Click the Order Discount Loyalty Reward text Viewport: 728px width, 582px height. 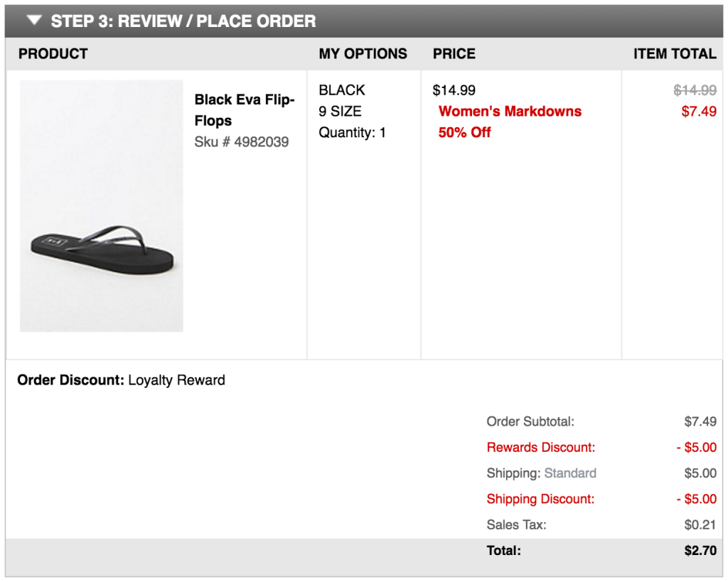(x=121, y=380)
